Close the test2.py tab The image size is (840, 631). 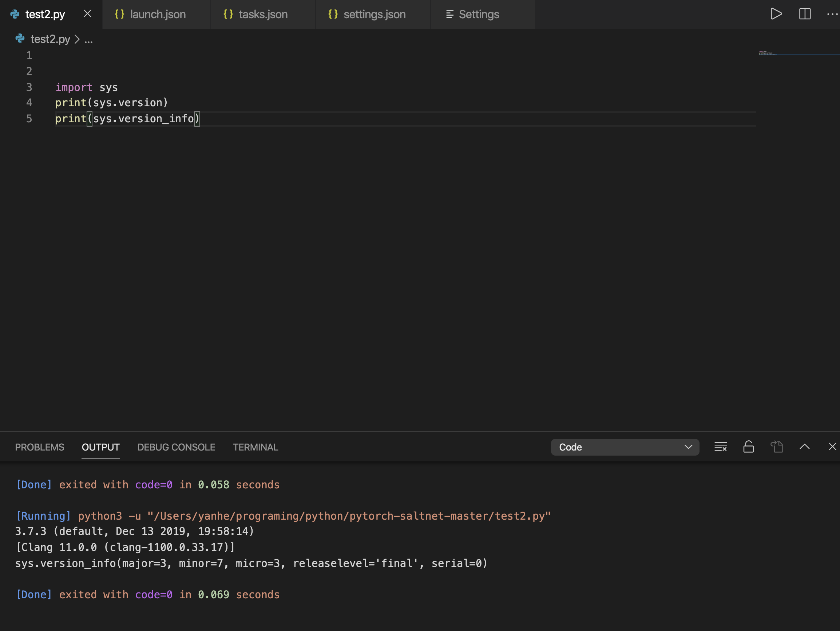[x=87, y=14]
